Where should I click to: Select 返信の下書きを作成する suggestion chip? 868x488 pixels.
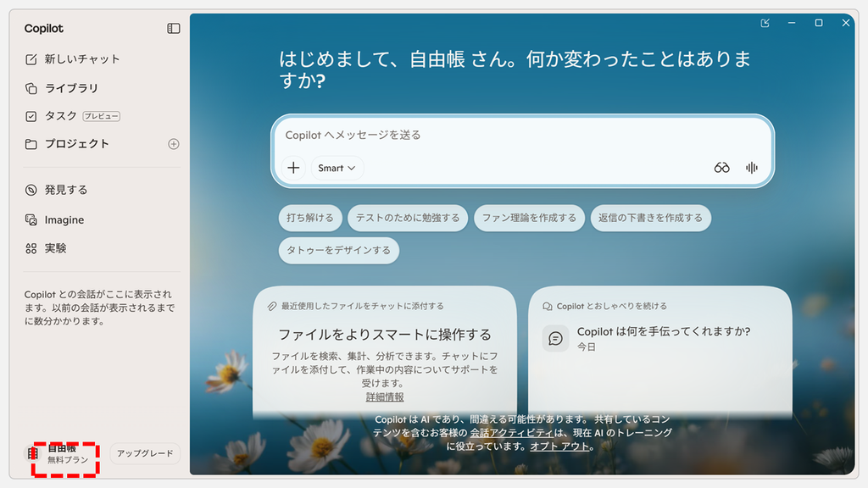coord(650,218)
